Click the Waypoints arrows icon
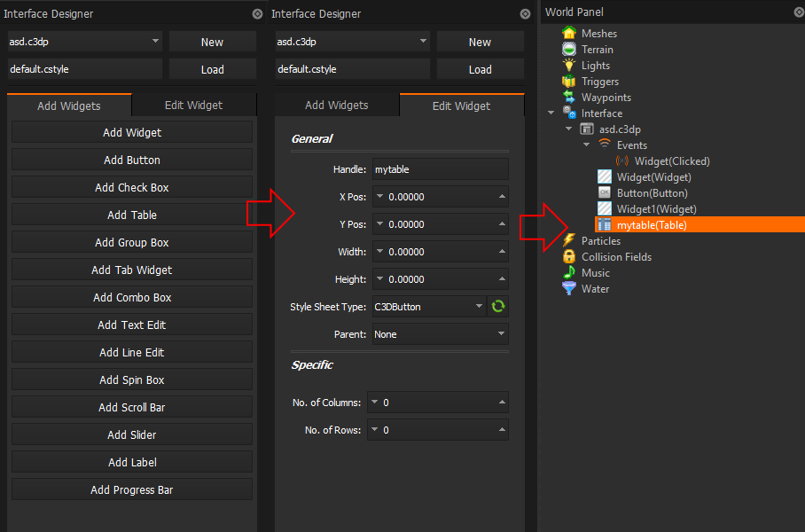 (x=569, y=97)
